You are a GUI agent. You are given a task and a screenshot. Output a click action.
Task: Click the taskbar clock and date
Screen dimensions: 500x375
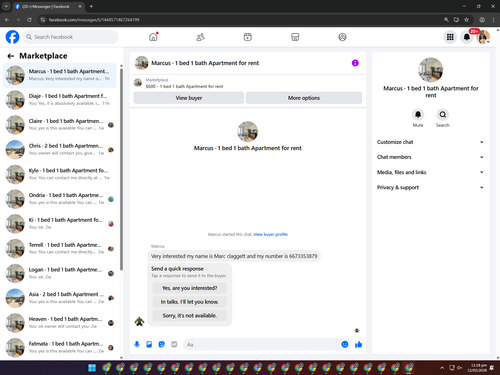point(477,368)
